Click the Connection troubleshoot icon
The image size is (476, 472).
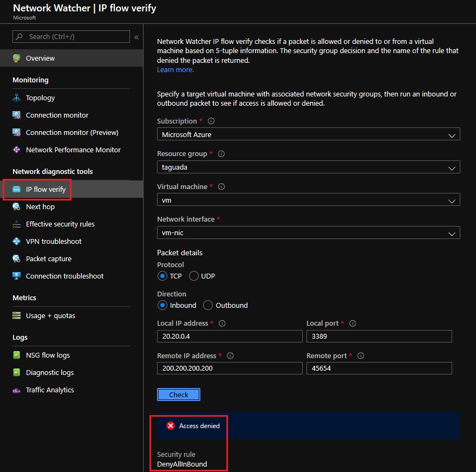tap(16, 276)
